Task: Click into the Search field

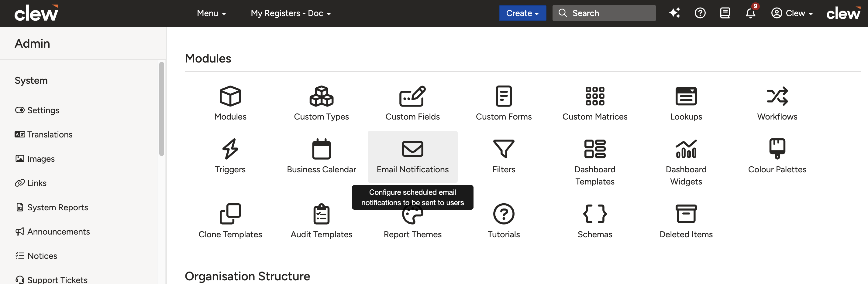Action: point(604,13)
